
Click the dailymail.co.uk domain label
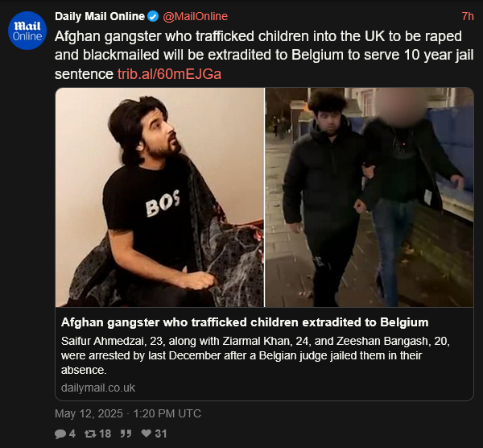click(x=98, y=388)
